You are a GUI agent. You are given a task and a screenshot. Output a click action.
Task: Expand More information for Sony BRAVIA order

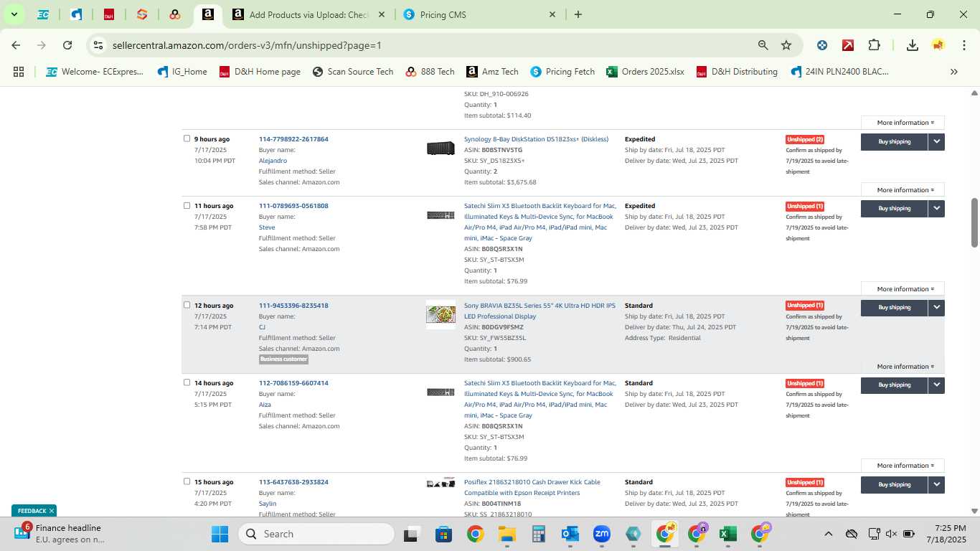(903, 367)
